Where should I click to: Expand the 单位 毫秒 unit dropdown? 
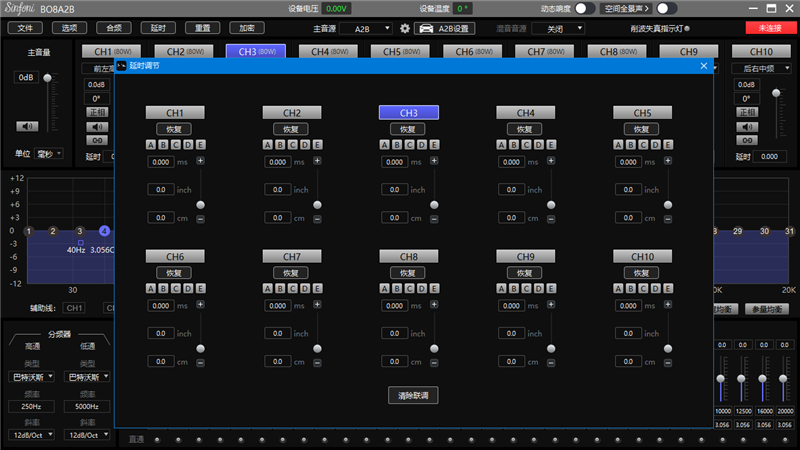tap(49, 154)
